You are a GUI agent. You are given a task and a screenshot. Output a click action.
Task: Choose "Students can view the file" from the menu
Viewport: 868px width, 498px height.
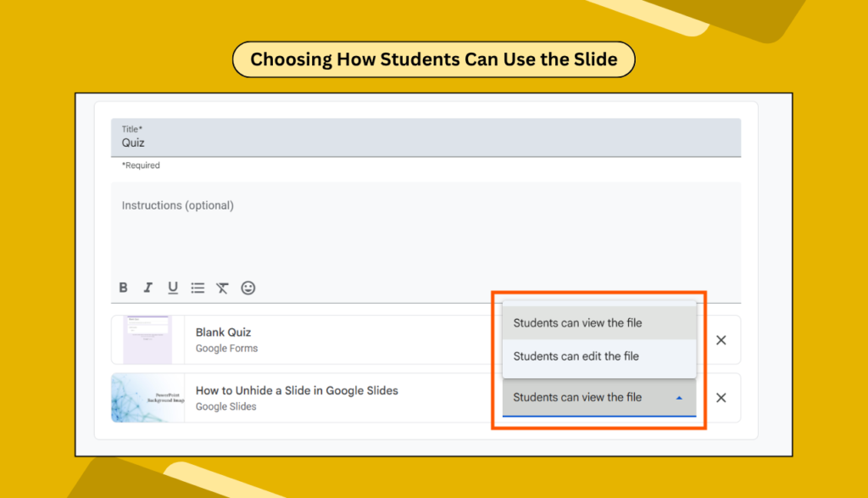coord(576,323)
